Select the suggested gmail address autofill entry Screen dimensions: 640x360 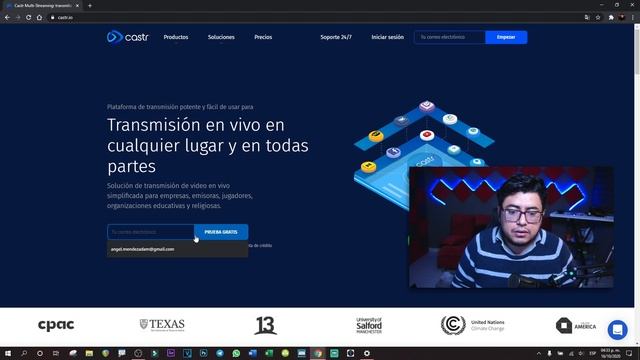[177, 249]
